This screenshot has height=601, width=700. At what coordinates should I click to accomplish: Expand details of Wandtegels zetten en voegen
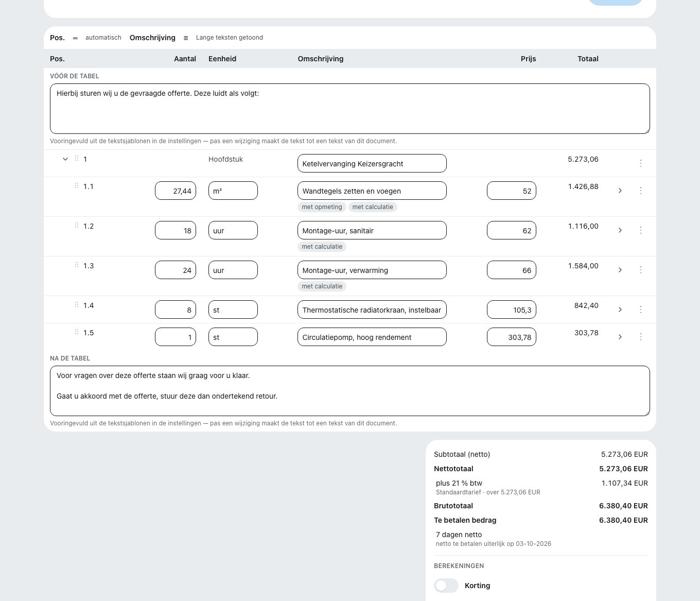pos(620,191)
